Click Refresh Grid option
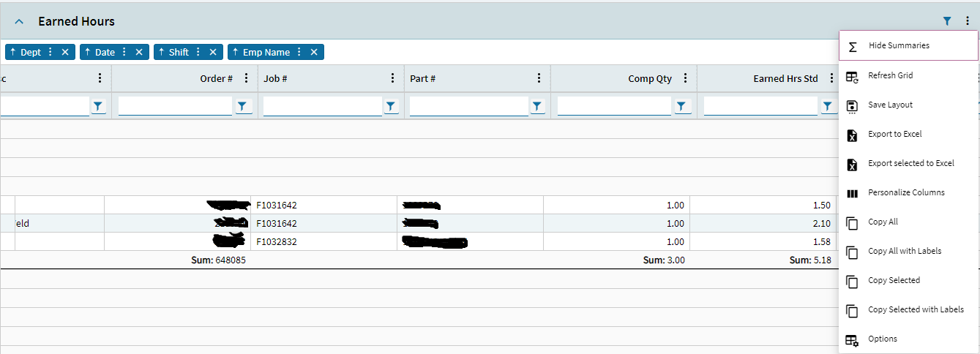Screen dimensions: 980x354 coord(890,75)
